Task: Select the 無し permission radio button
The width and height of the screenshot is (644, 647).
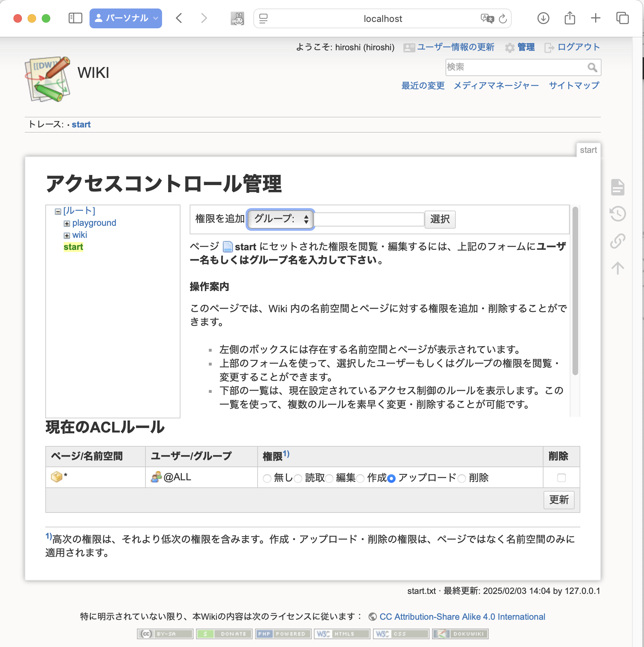Action: coord(267,478)
